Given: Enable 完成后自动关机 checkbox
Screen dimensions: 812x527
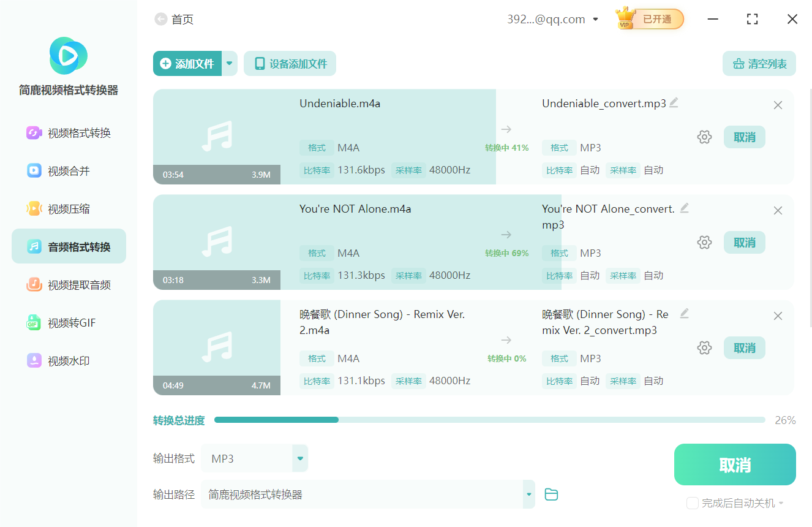Looking at the screenshot, I should 693,503.
